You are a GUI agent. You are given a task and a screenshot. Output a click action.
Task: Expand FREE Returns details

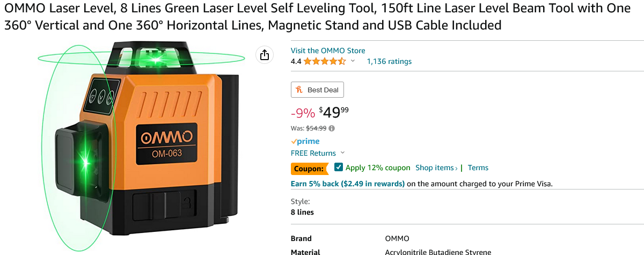318,153
